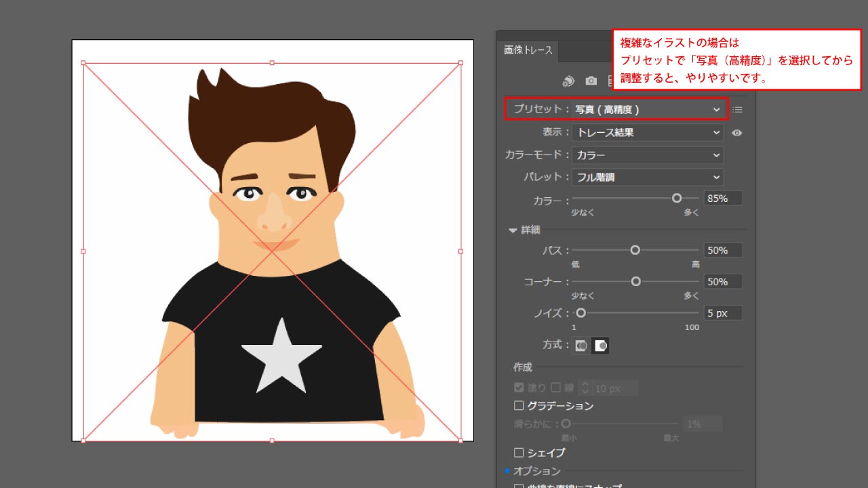Open the 表示 dropdown showing トレース結果
Viewport: 868px width, 488px height.
[648, 133]
